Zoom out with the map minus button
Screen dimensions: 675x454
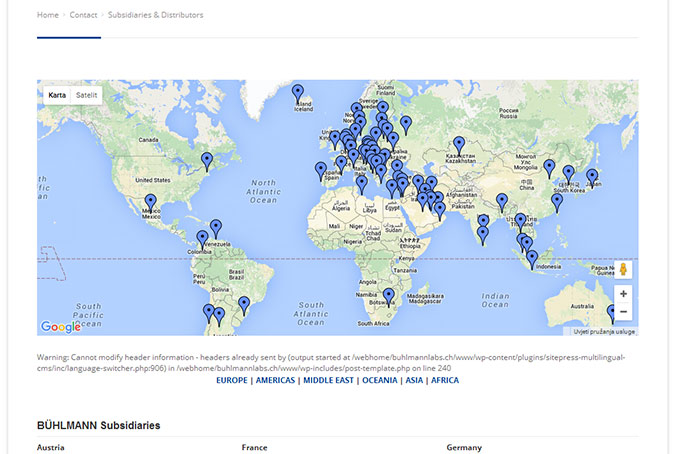click(623, 312)
